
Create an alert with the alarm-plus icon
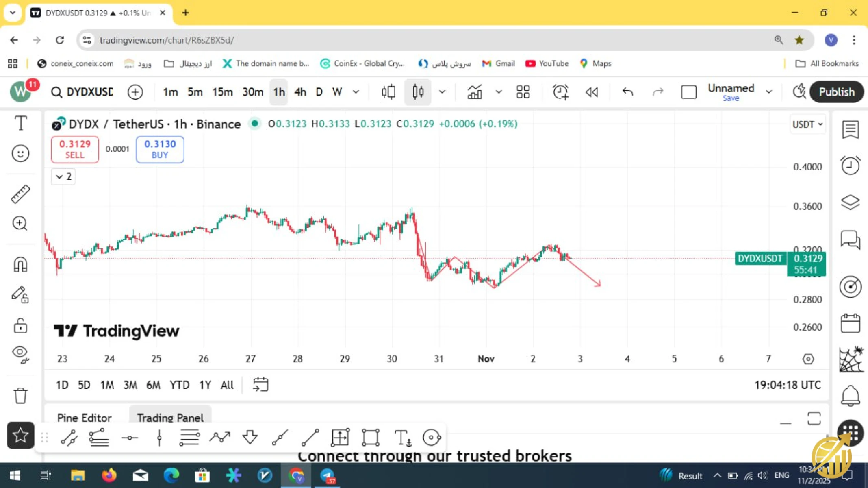560,92
